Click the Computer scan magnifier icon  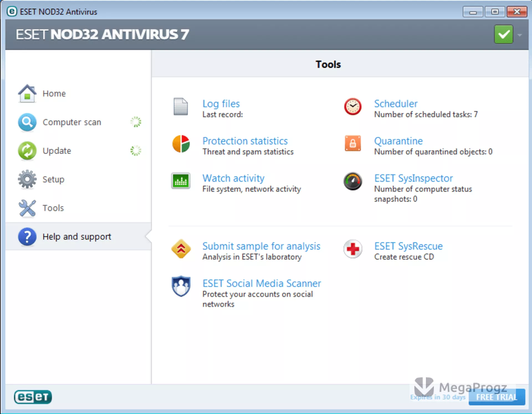click(27, 122)
